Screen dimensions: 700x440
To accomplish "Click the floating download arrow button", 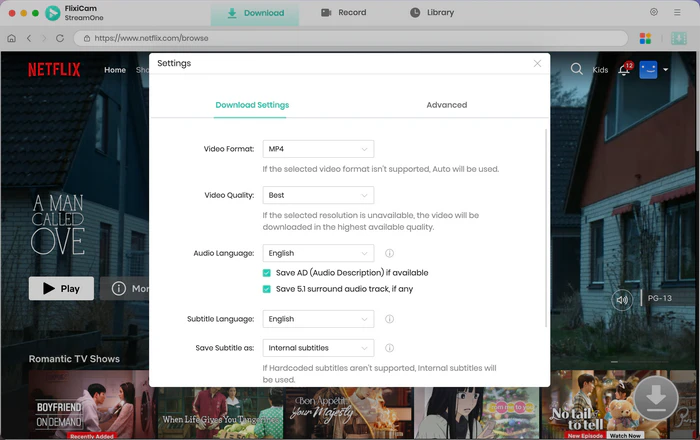I will (x=656, y=398).
